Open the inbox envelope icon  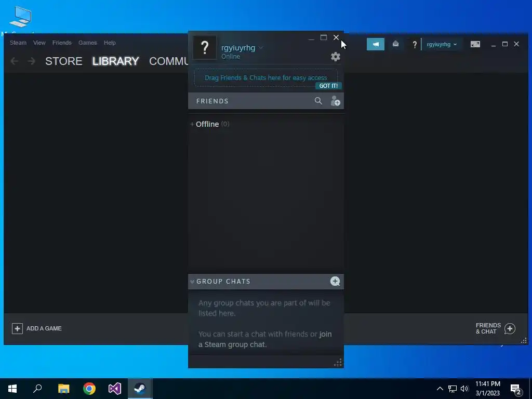[395, 44]
